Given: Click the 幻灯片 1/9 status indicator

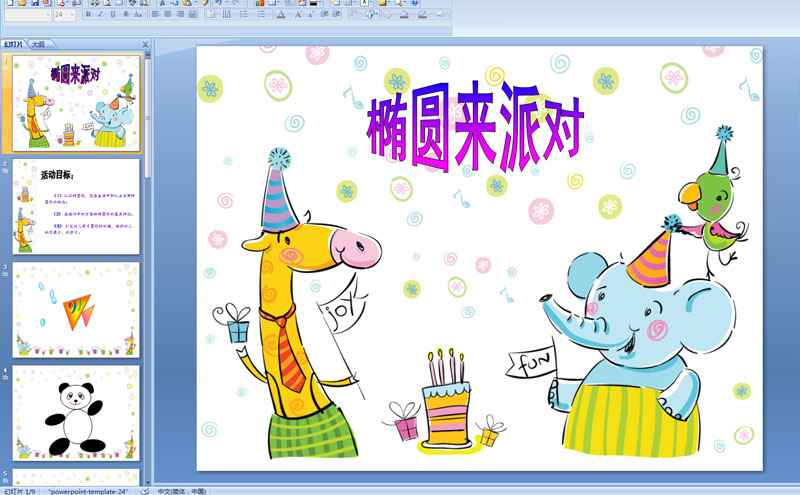Looking at the screenshot, I should pos(20,491).
